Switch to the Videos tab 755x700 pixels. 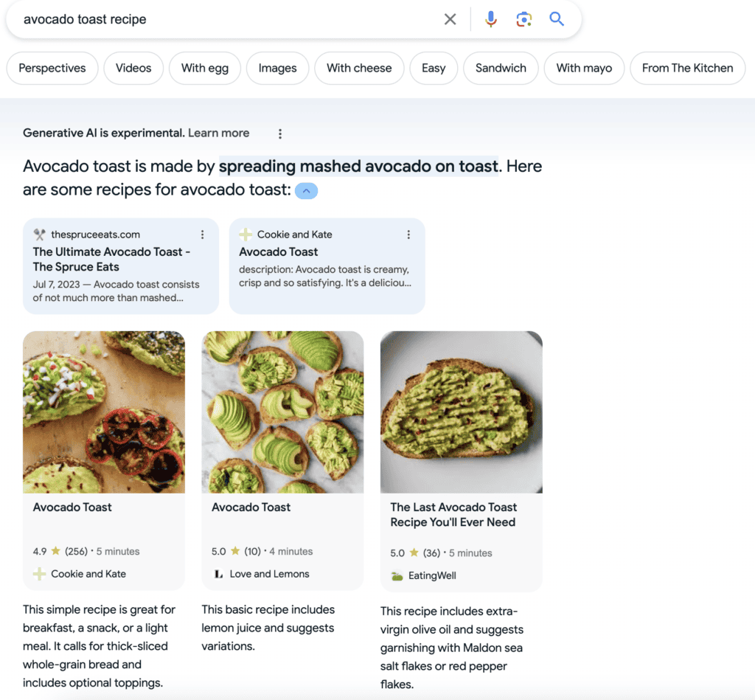pyautogui.click(x=133, y=68)
